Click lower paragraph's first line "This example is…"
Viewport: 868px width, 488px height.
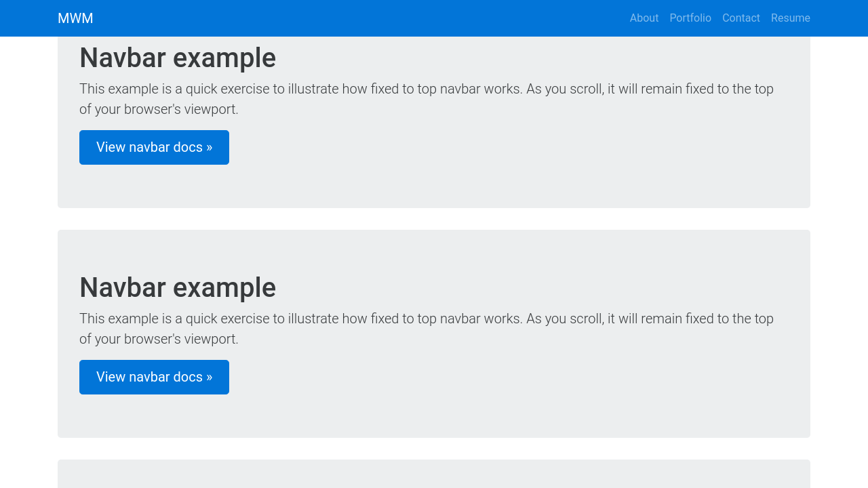click(426, 319)
